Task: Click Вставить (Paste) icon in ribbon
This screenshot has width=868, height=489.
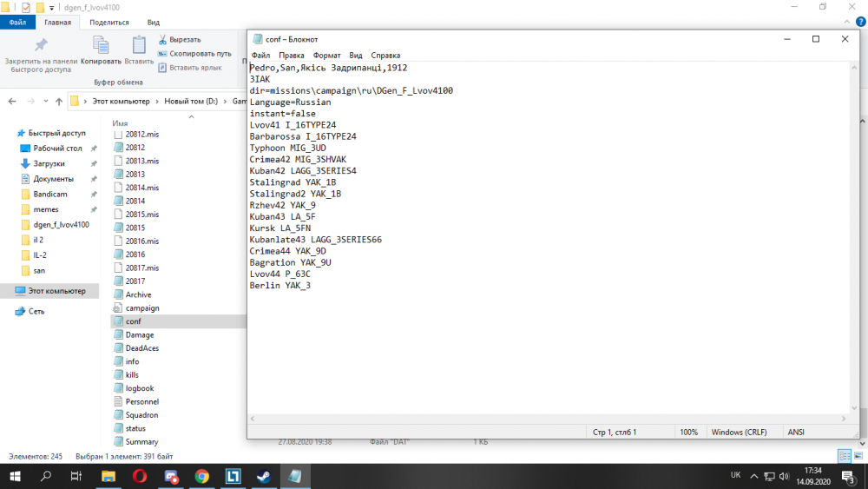Action: coord(139,45)
